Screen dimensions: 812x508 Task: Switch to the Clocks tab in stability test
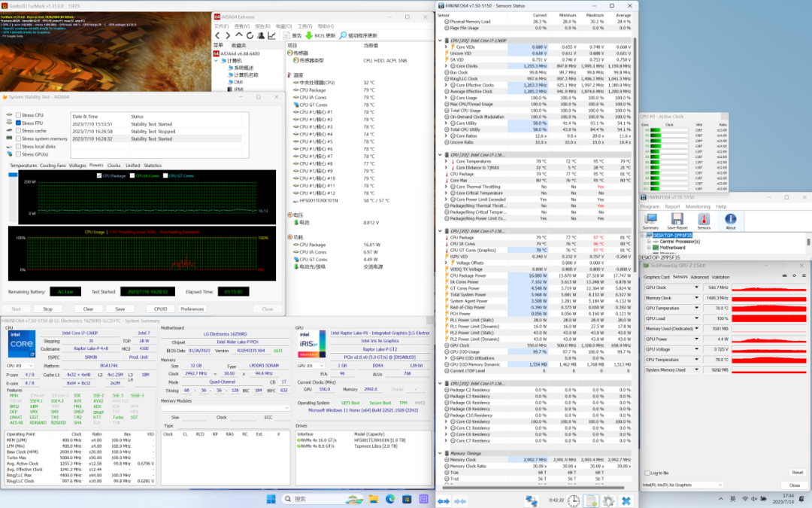pos(114,165)
